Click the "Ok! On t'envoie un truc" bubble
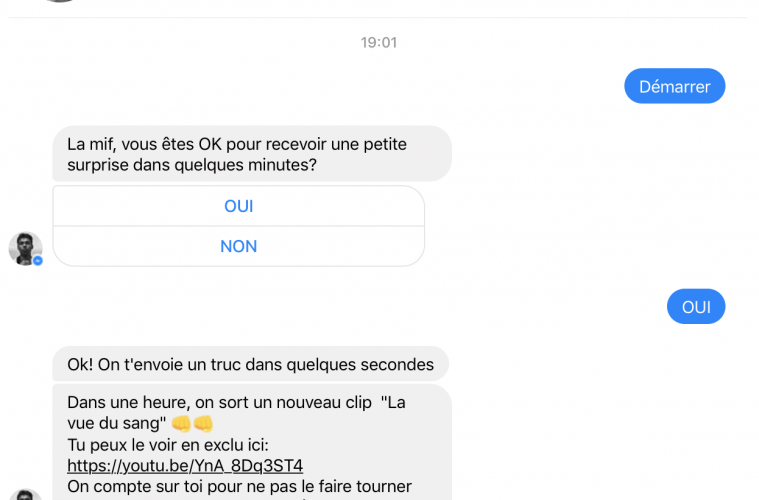Image resolution: width=759 pixels, height=500 pixels. 250,364
